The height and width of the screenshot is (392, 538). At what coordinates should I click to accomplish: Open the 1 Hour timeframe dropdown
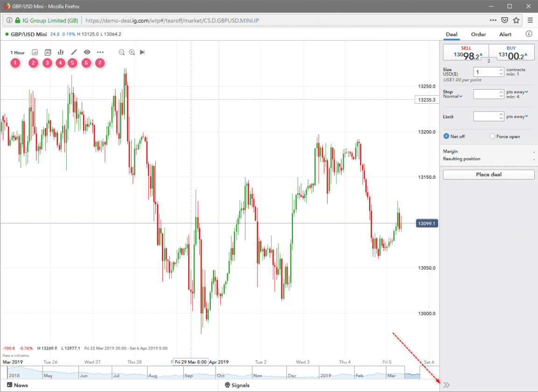tap(17, 52)
